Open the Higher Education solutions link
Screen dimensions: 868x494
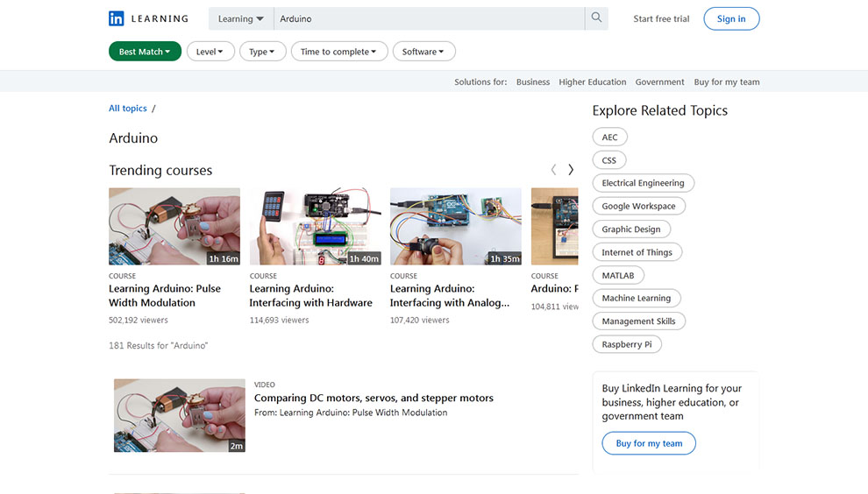(593, 82)
